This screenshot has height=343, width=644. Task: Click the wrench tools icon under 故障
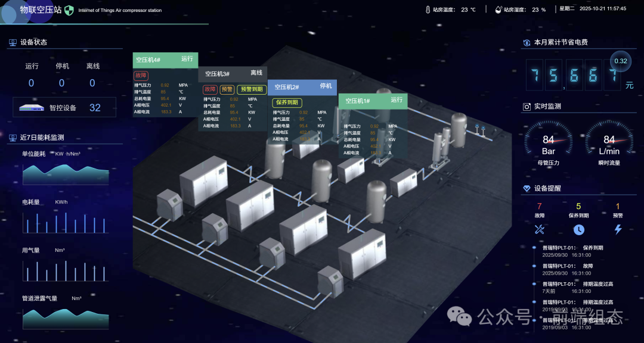tap(539, 230)
